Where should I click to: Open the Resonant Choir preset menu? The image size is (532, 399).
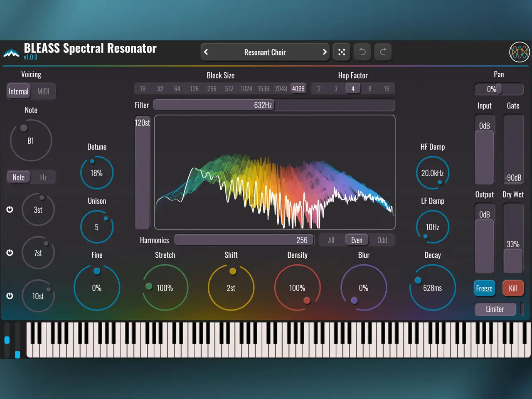coord(265,52)
